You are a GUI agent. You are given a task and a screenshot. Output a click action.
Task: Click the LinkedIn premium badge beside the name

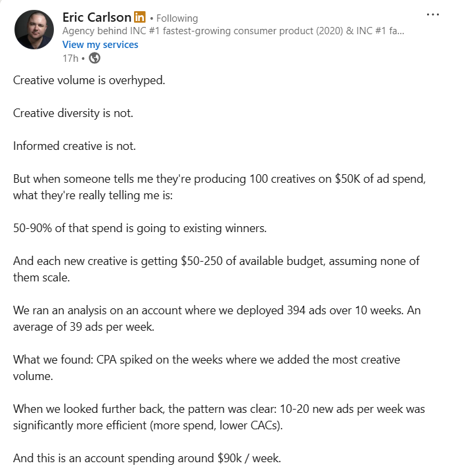(x=139, y=17)
